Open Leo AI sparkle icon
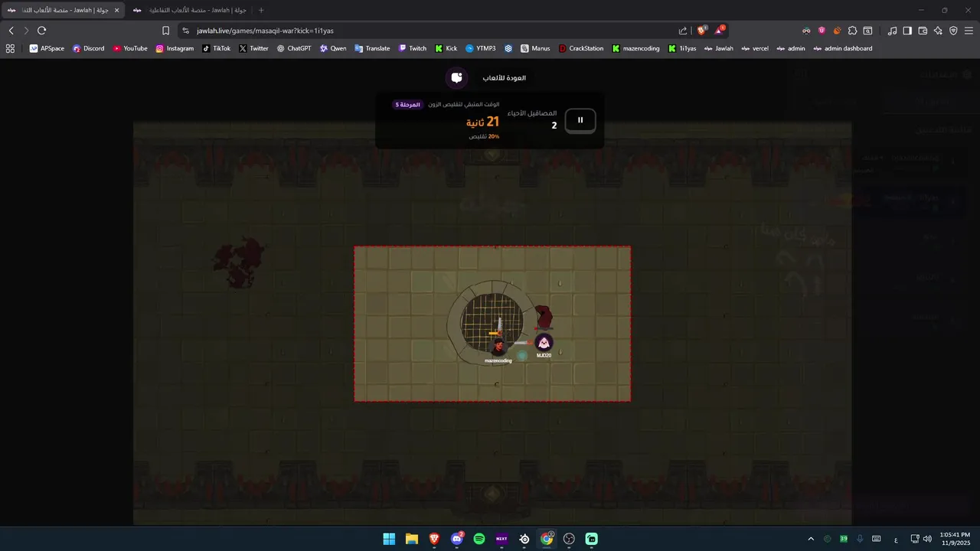The image size is (980, 551). (938, 31)
